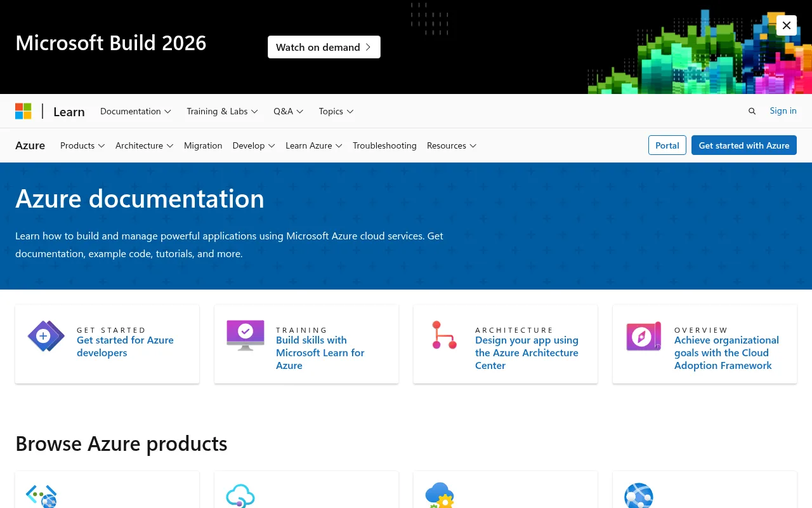Expand the Architecture dropdown menu

145,145
